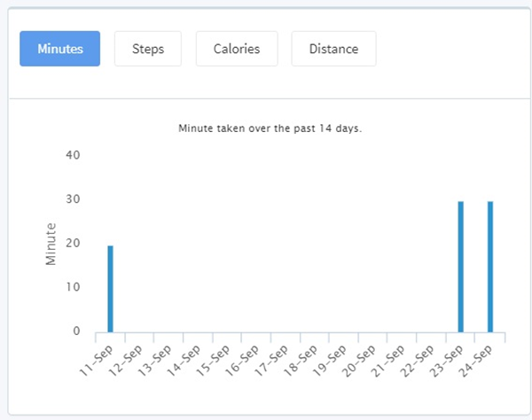Switch to the Steps view
The image size is (532, 420).
coord(148,49)
